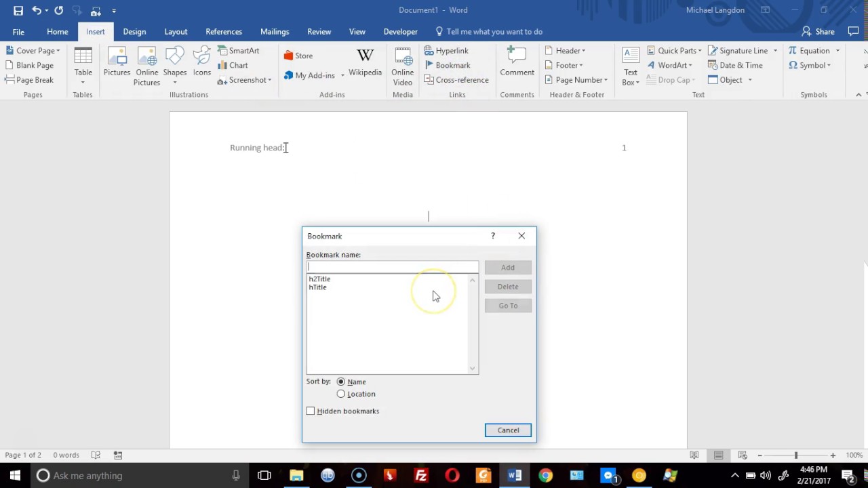Select the hTitle bookmark entry
868x488 pixels.
[x=317, y=287]
